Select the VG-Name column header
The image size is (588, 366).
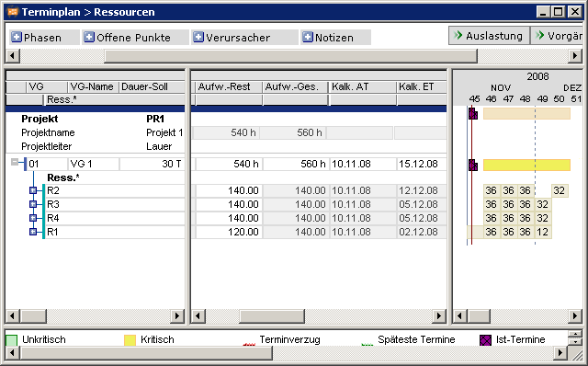[x=93, y=86]
